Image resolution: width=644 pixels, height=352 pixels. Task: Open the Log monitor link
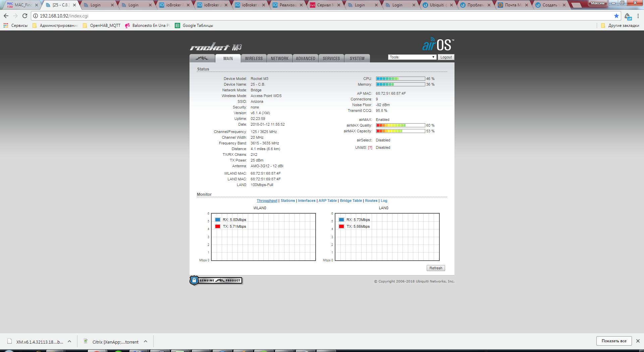(384, 201)
